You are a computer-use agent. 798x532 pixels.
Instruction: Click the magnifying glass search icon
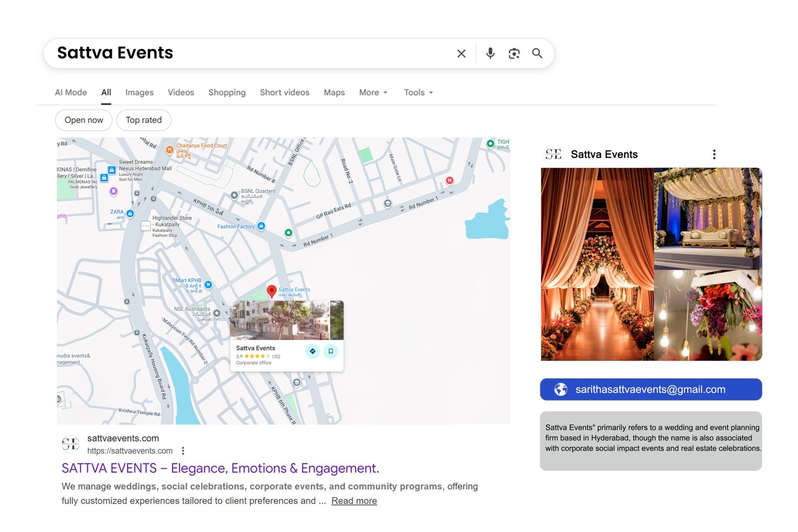pyautogui.click(x=537, y=53)
